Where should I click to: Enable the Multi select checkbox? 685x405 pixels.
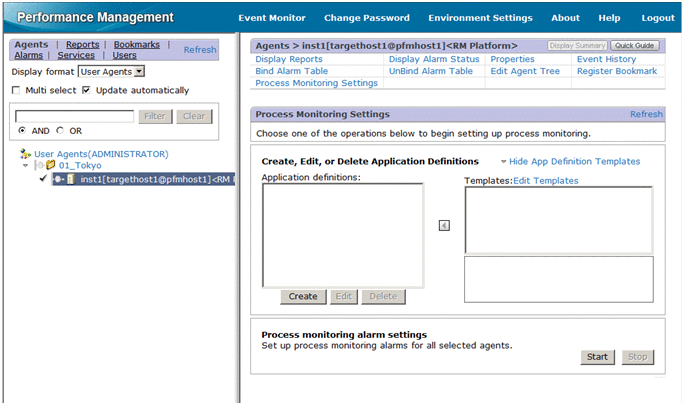[16, 90]
